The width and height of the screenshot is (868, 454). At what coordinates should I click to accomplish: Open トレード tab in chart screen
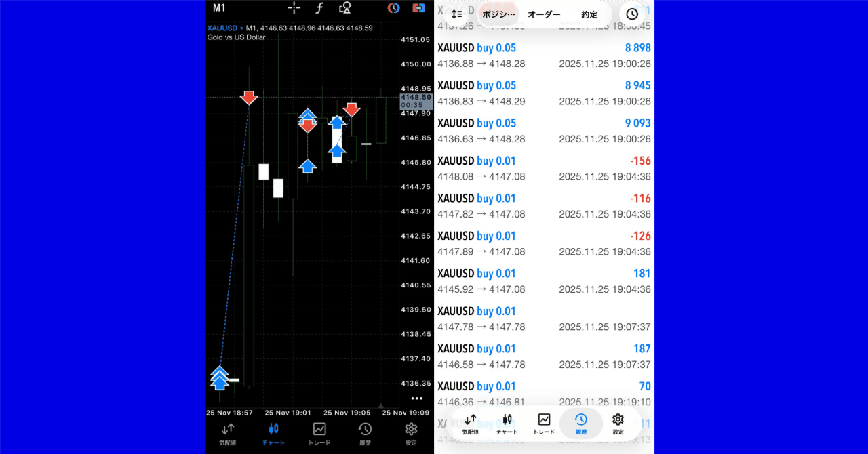tap(319, 434)
